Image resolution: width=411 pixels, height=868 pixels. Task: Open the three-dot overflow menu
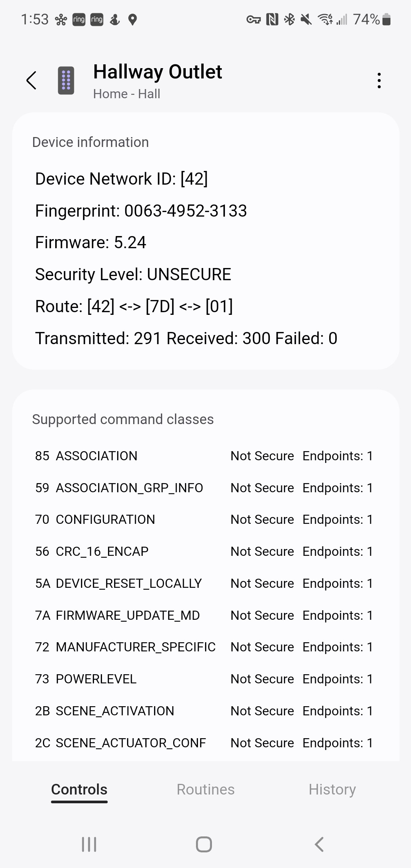click(x=379, y=80)
